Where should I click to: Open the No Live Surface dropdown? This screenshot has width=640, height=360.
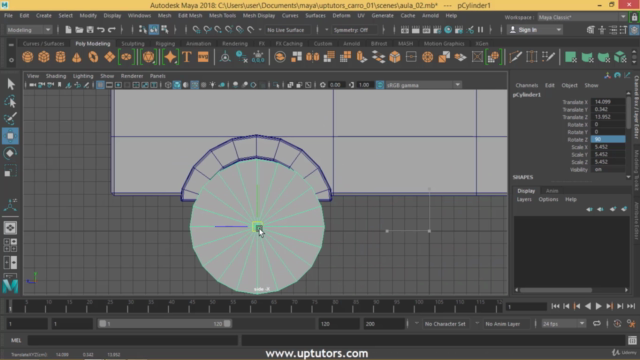click(x=289, y=30)
